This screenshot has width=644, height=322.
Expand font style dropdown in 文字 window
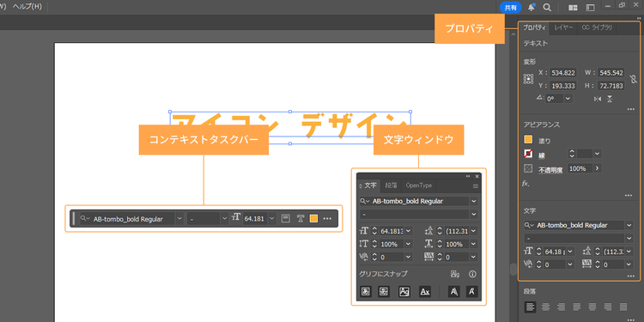(x=474, y=215)
